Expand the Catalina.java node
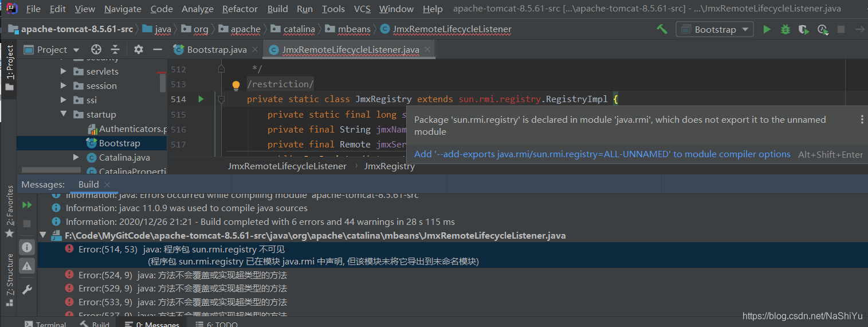This screenshot has width=868, height=327. tap(76, 157)
